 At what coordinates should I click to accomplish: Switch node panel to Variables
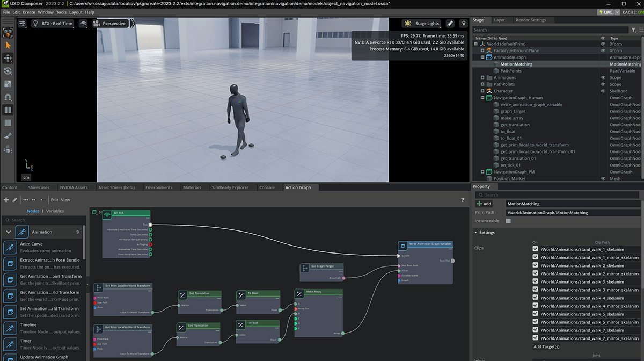[55, 211]
